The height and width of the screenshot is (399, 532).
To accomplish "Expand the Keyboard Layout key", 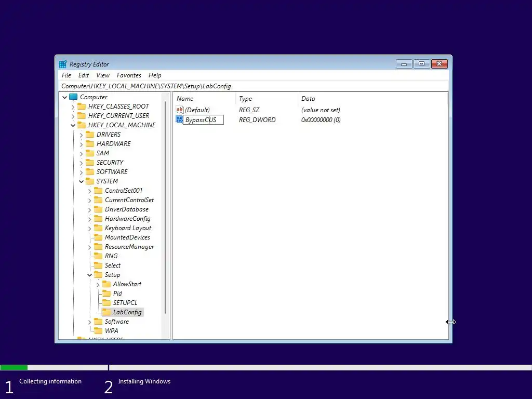I will tap(89, 229).
